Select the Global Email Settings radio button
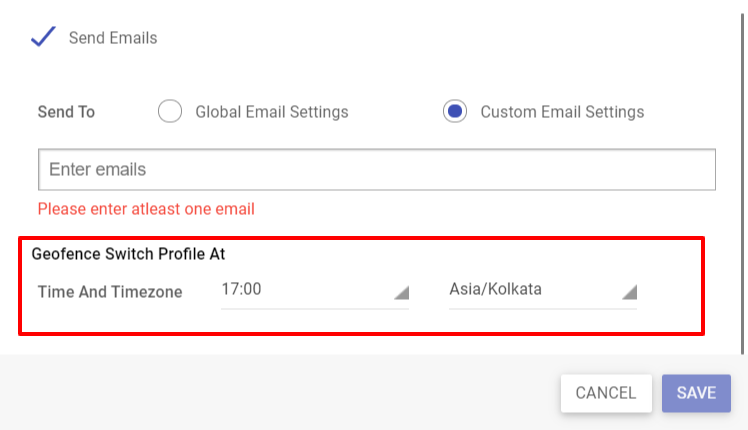 coord(170,111)
